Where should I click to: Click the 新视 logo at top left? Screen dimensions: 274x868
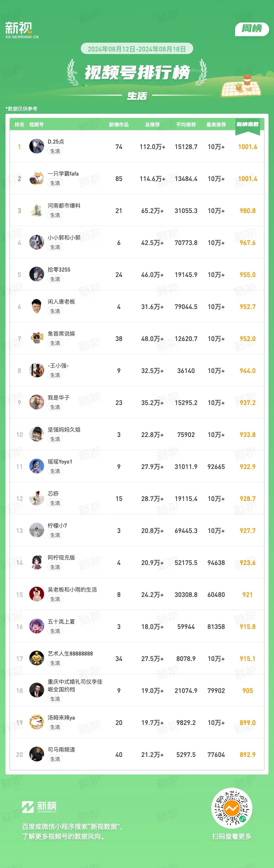22,31
